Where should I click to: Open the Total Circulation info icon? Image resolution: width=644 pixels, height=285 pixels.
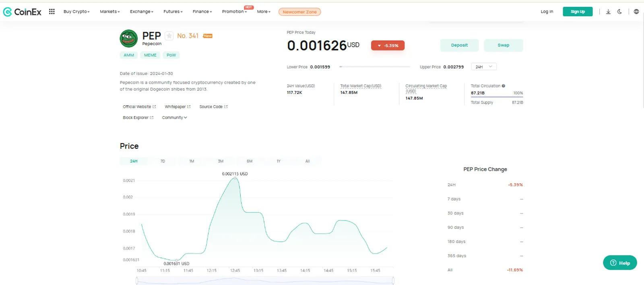tap(504, 86)
